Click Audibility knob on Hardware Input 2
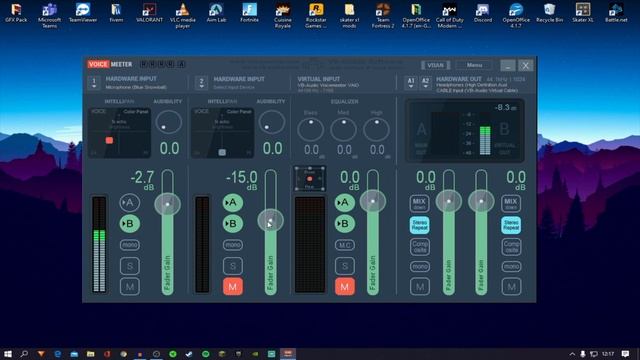 click(271, 122)
